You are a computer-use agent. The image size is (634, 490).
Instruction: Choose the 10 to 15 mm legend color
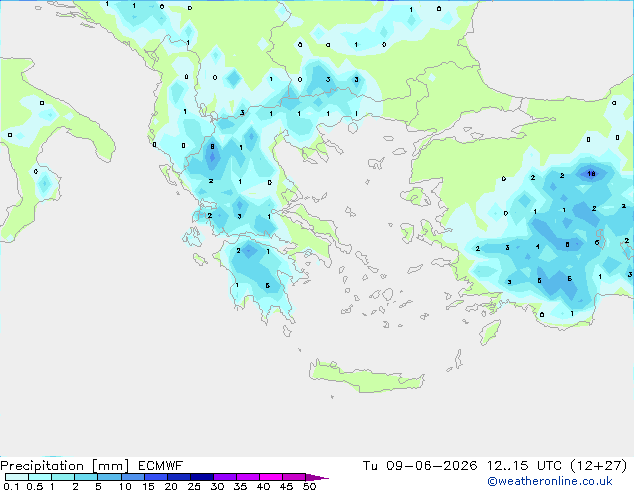tap(132, 477)
